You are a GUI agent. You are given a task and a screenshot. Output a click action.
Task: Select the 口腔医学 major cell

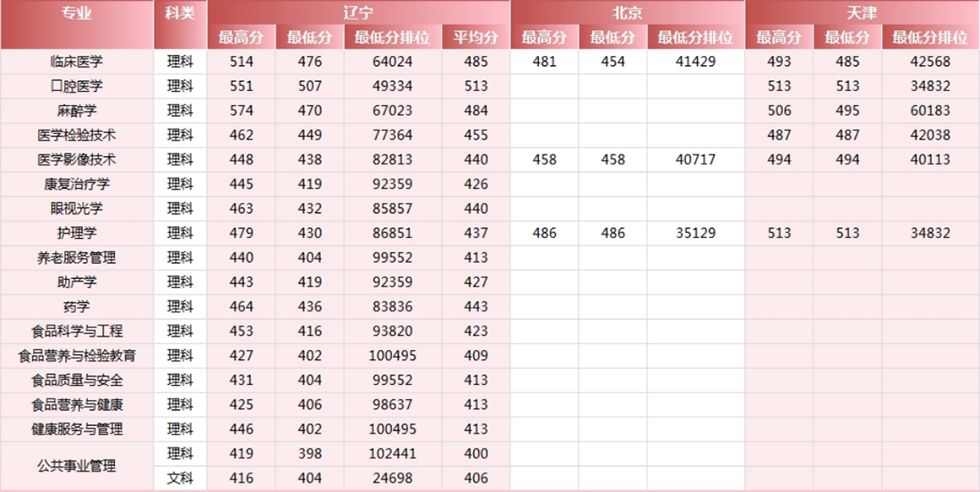(x=77, y=86)
